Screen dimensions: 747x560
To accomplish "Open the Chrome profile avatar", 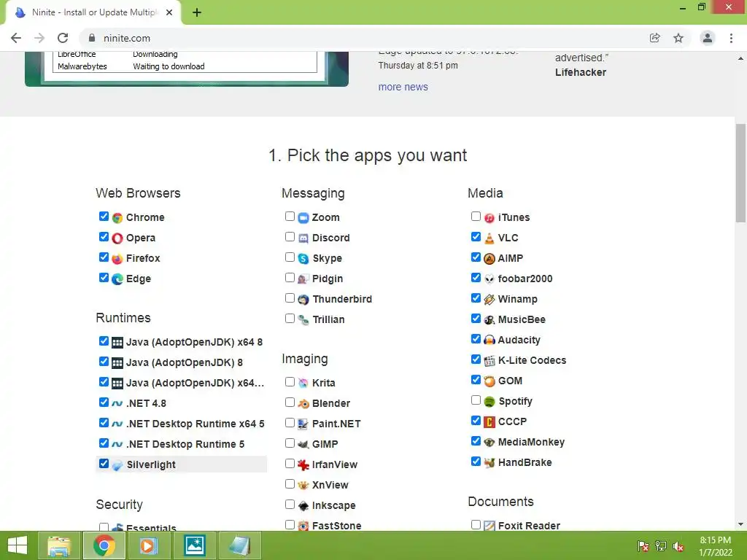I will [x=708, y=38].
